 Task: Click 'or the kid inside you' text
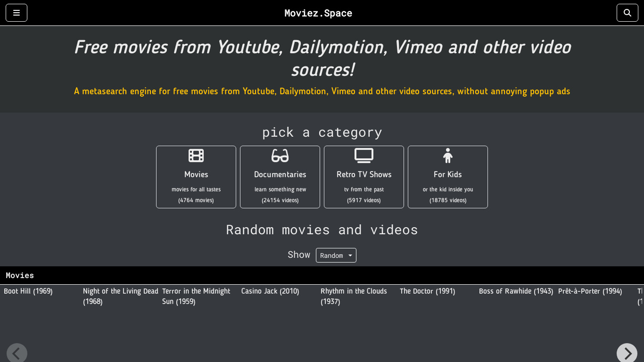pos(448,189)
